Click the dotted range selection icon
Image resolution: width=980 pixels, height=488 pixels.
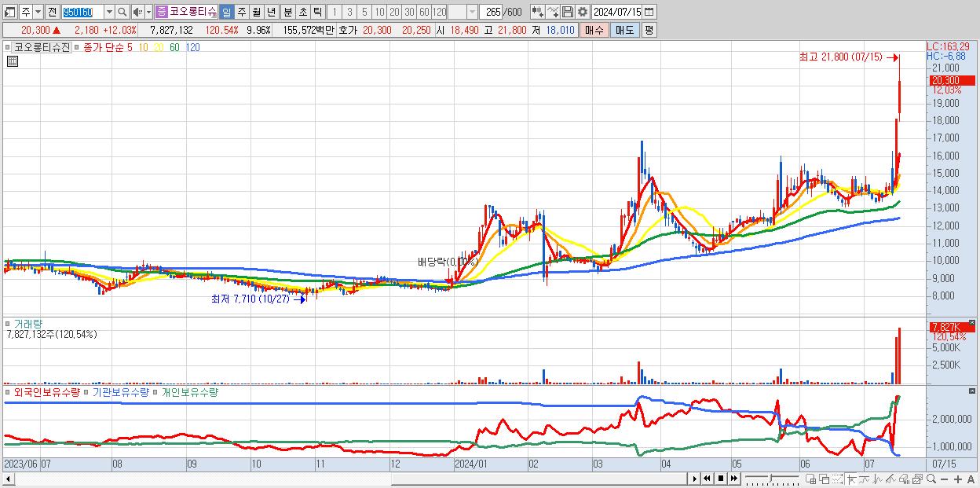coord(837,479)
